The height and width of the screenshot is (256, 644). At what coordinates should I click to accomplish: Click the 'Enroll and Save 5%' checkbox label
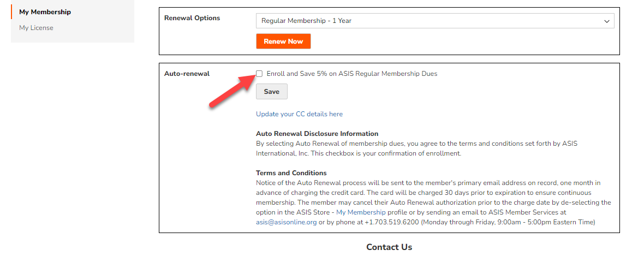click(352, 74)
